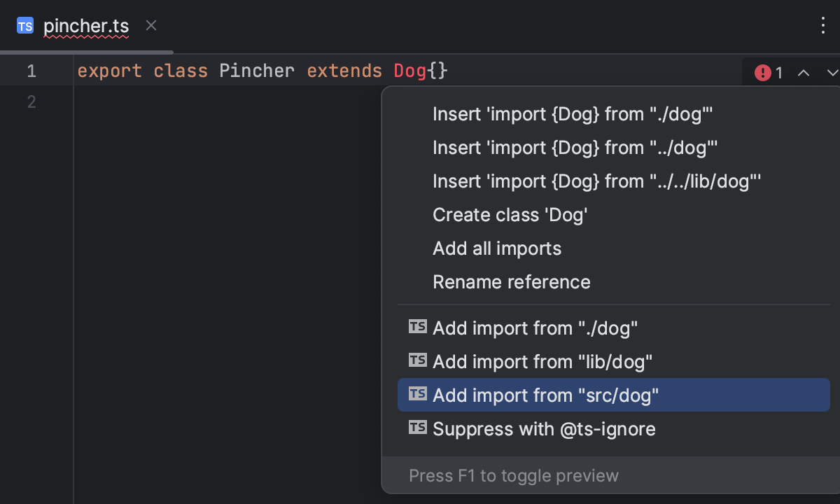The image size is (840, 504).
Task: Select "Create class 'Dog'"
Action: click(x=510, y=215)
